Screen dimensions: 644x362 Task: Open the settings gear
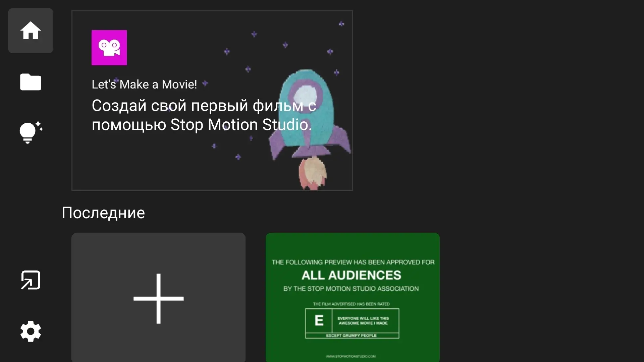[x=31, y=331]
